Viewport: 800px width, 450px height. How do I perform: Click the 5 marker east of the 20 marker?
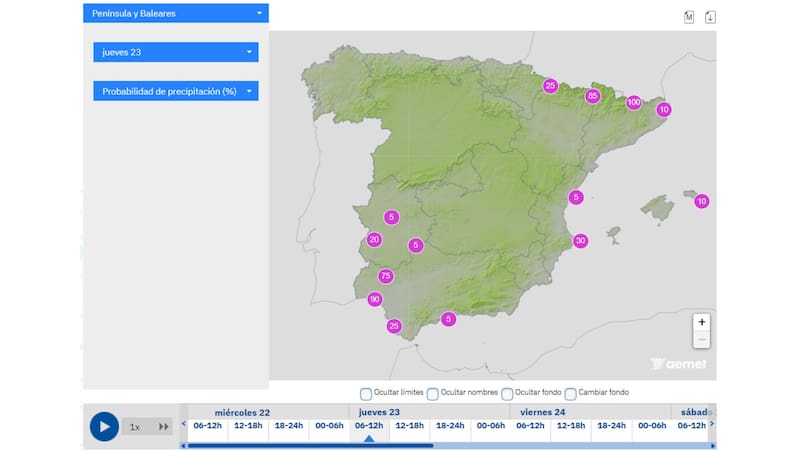click(x=416, y=245)
